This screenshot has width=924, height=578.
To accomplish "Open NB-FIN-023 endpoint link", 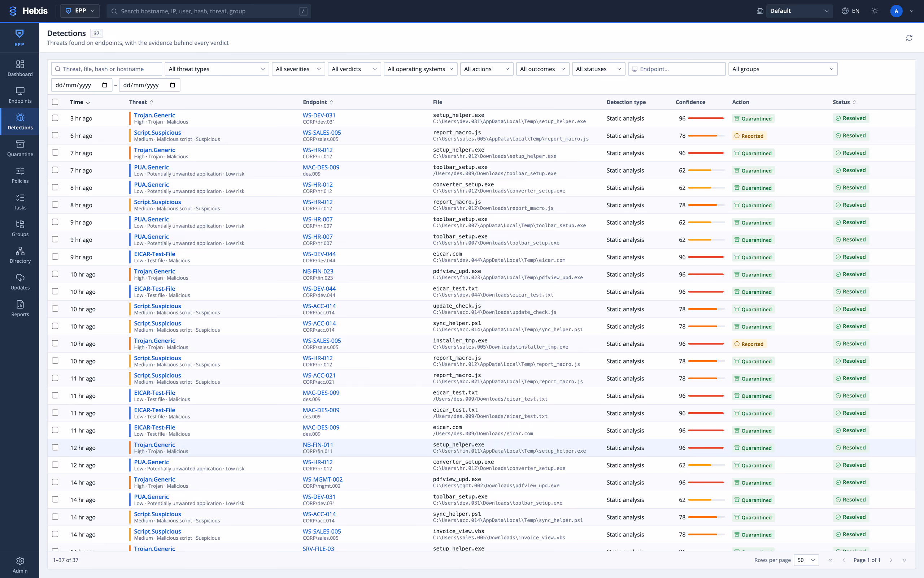I will click(x=318, y=271).
